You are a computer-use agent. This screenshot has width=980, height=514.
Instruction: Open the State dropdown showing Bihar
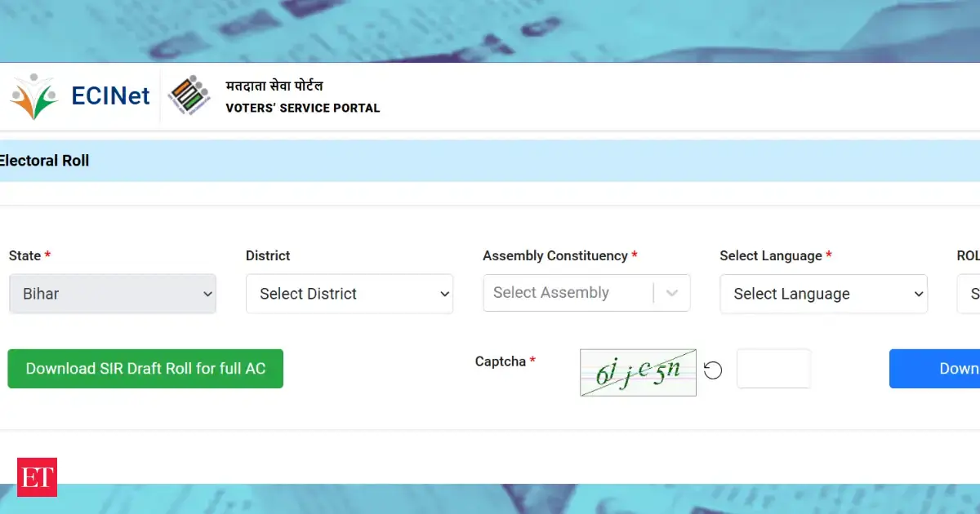tap(112, 294)
